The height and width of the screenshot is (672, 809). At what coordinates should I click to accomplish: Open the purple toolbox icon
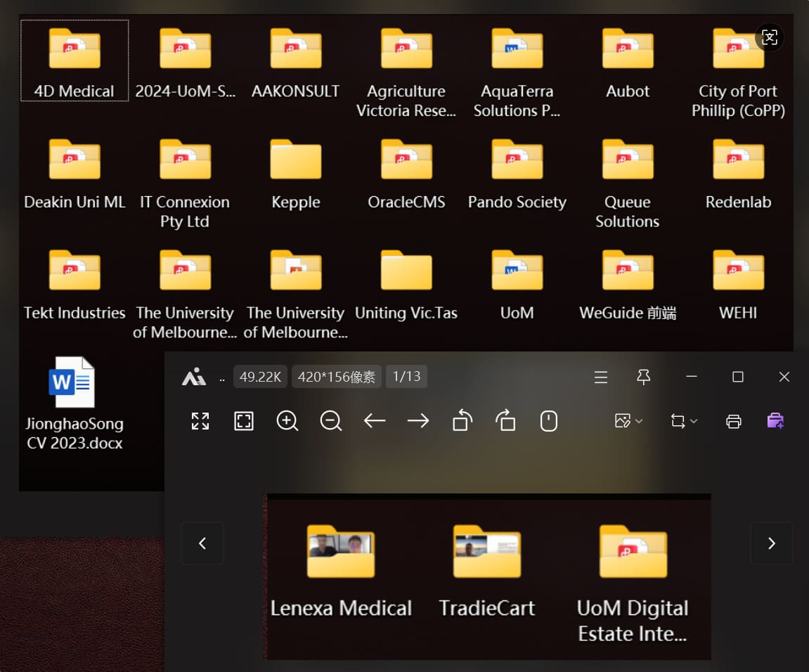click(x=775, y=421)
